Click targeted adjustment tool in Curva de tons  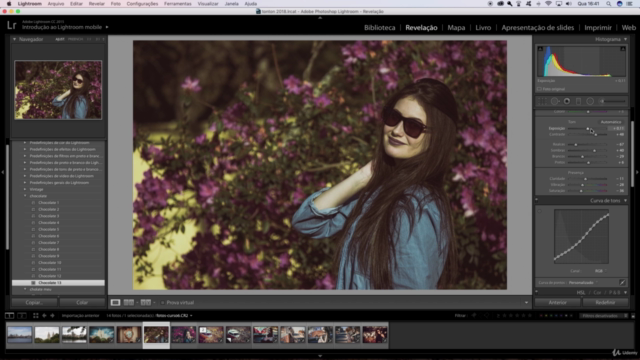coord(540,211)
